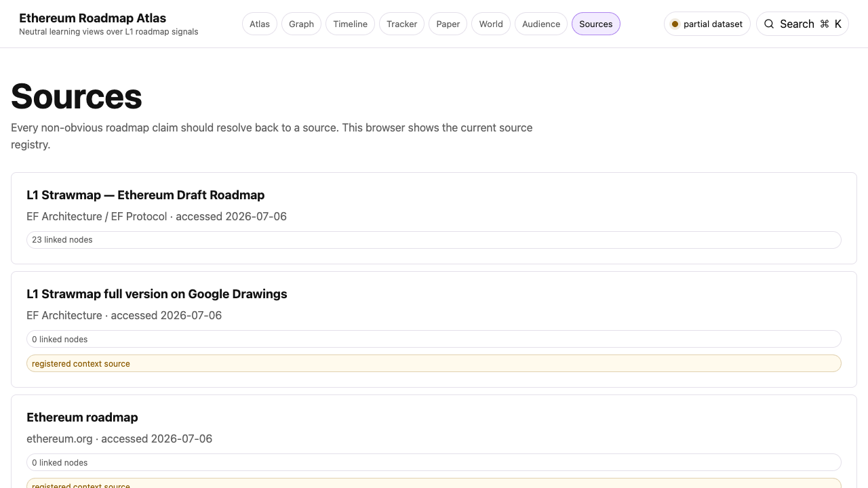Click the partial dataset badge
The width and height of the screenshot is (868, 488).
point(707,24)
